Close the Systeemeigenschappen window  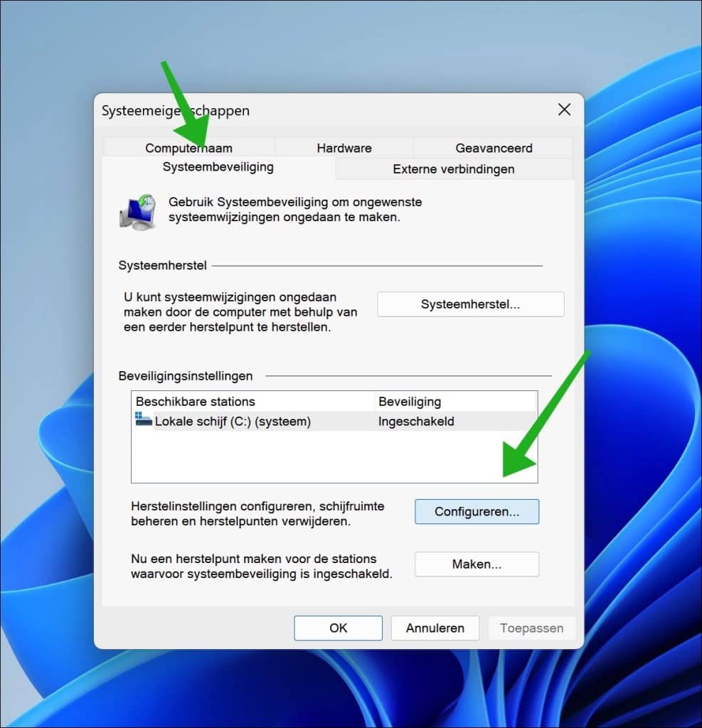point(564,110)
